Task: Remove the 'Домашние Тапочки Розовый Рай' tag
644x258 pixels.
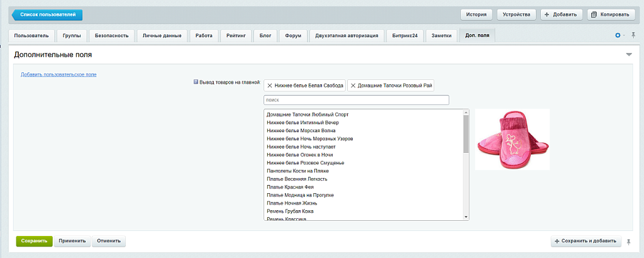Action: pyautogui.click(x=353, y=86)
